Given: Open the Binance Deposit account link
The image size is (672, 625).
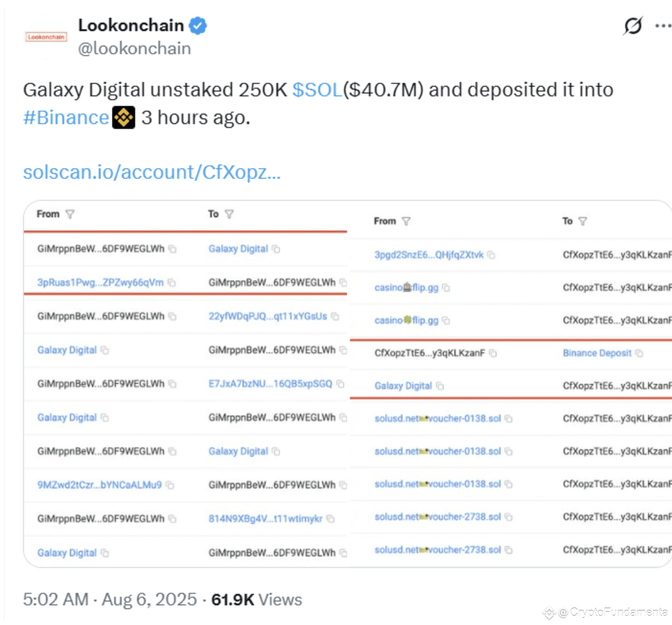Looking at the screenshot, I should 597,353.
